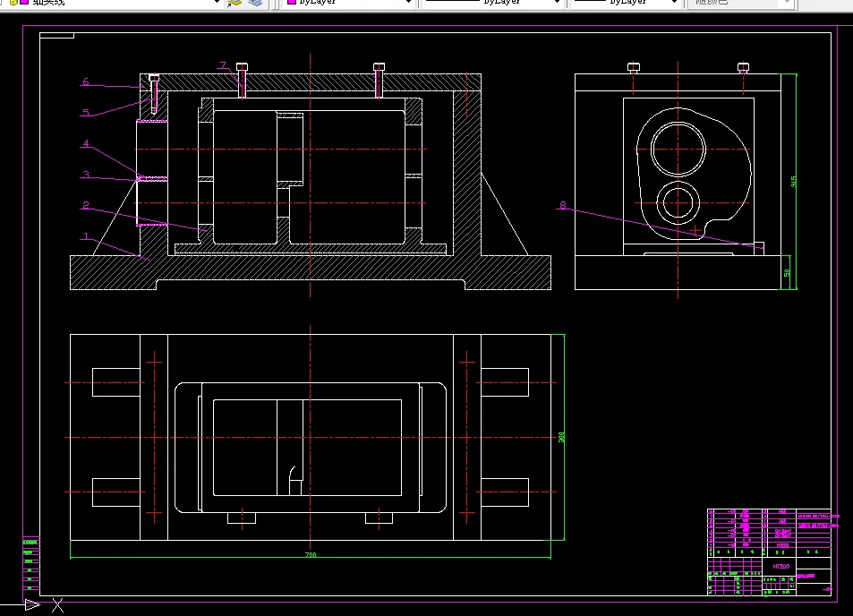Select the large bore circle in the side view
Viewport: 853px width, 616px height.
[678, 149]
